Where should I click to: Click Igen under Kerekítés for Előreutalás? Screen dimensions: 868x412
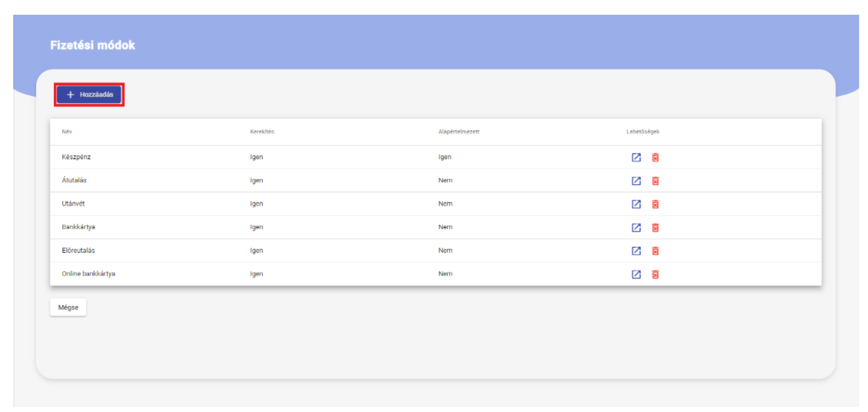point(257,250)
